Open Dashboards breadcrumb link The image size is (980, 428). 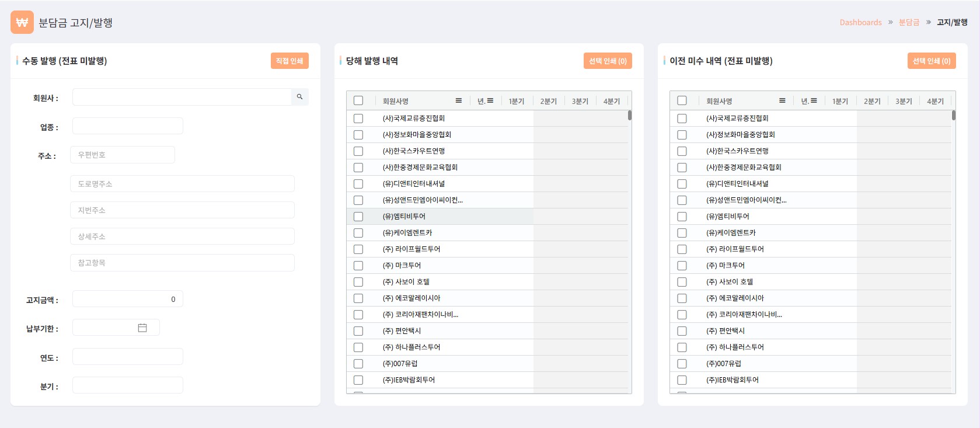[860, 23]
